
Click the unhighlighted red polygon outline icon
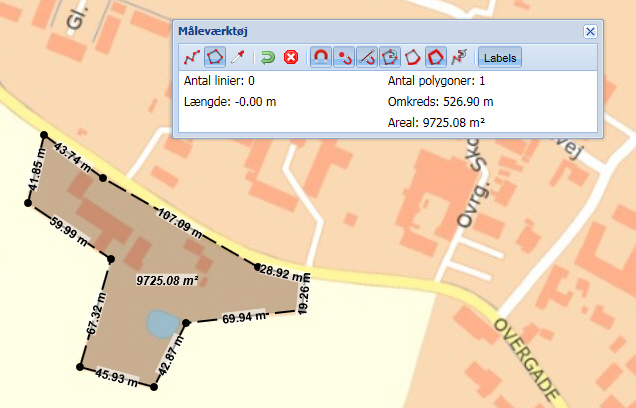[x=413, y=57]
